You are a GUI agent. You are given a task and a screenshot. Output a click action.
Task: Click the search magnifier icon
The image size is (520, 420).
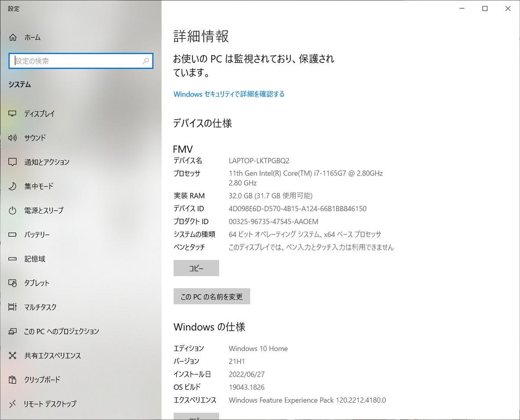point(146,61)
